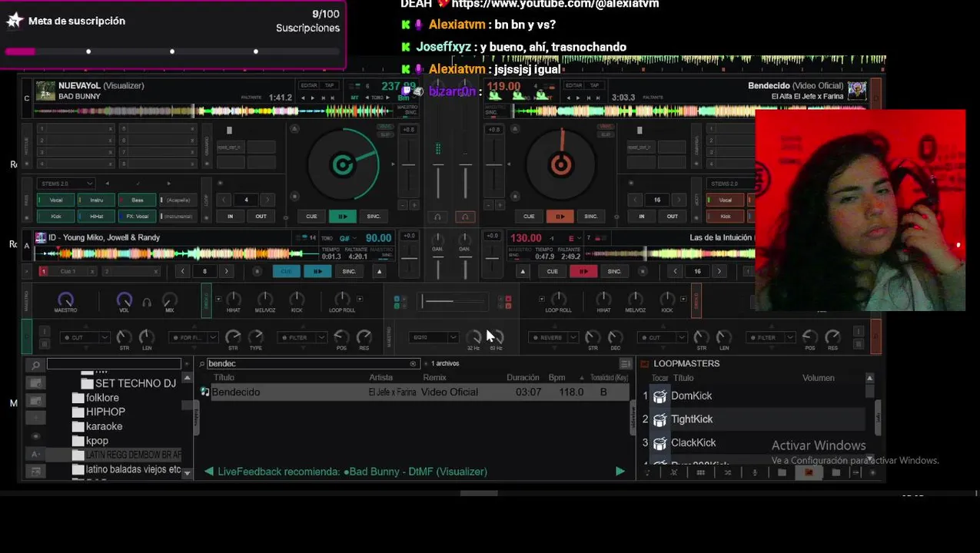Open the SET TECHNO DJ folder

coord(128,383)
